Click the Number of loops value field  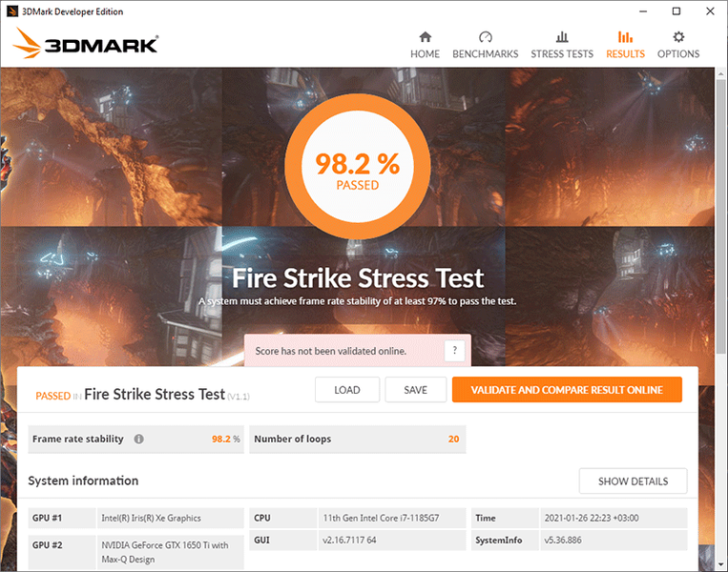click(358, 439)
